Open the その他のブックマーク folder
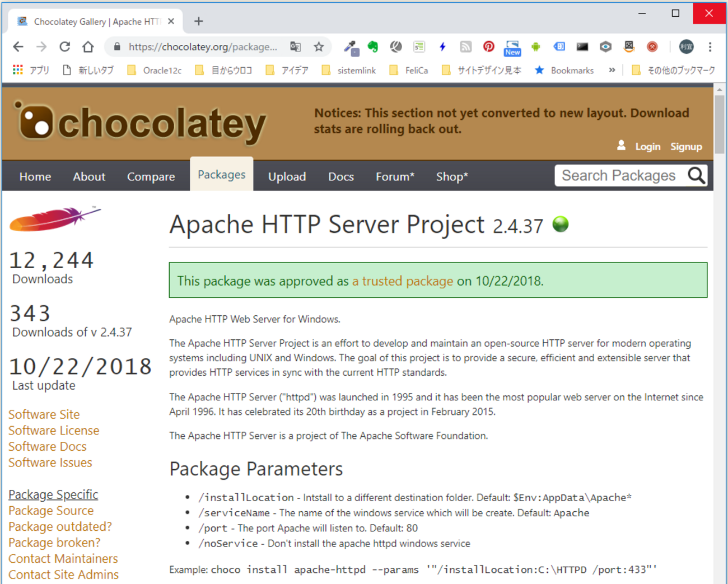Viewport: 728px width, 584px height. [674, 70]
